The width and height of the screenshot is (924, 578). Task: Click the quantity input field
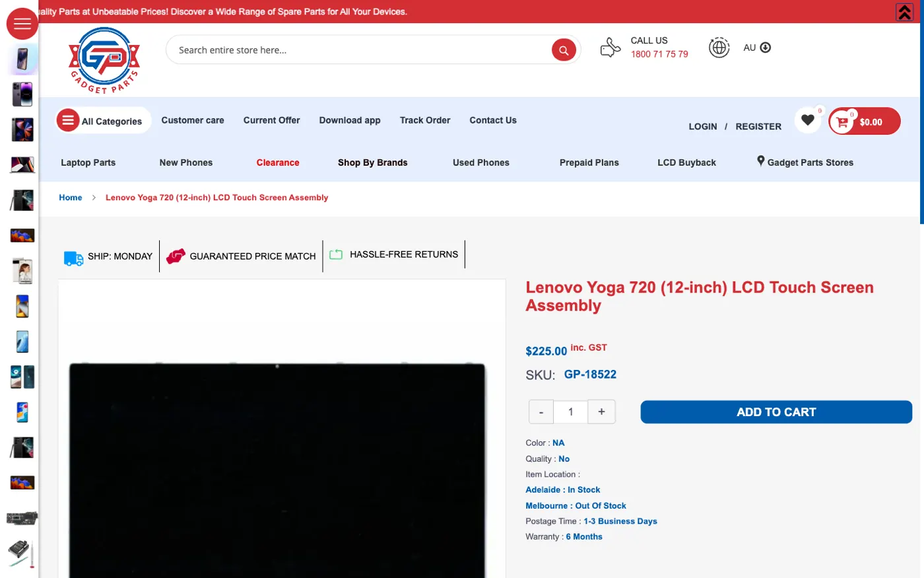pyautogui.click(x=570, y=412)
